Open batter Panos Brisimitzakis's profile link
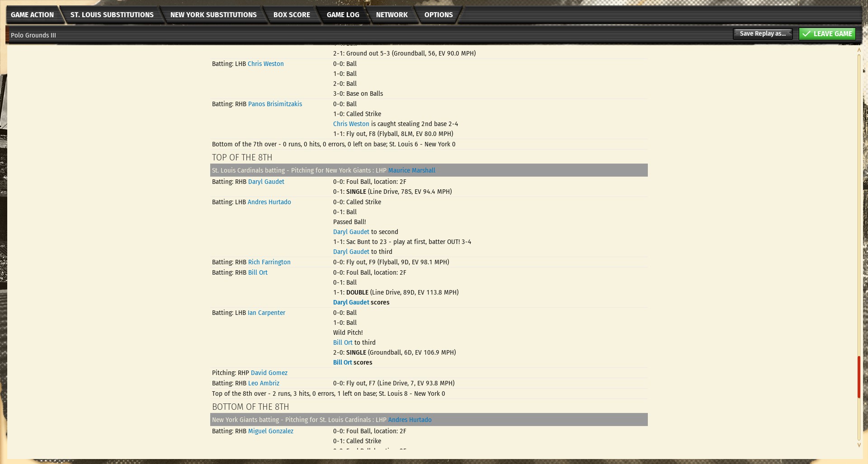 275,104
